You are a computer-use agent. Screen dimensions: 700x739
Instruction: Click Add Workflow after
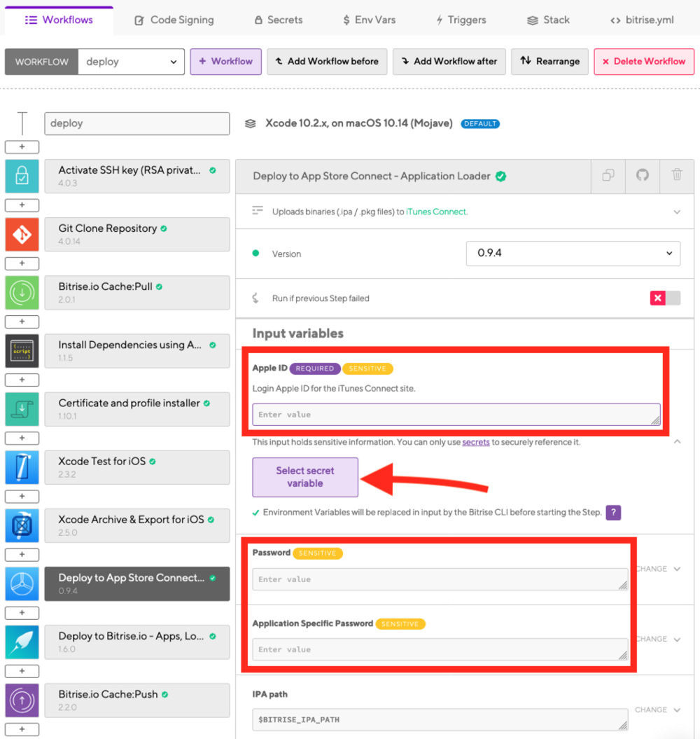click(449, 62)
